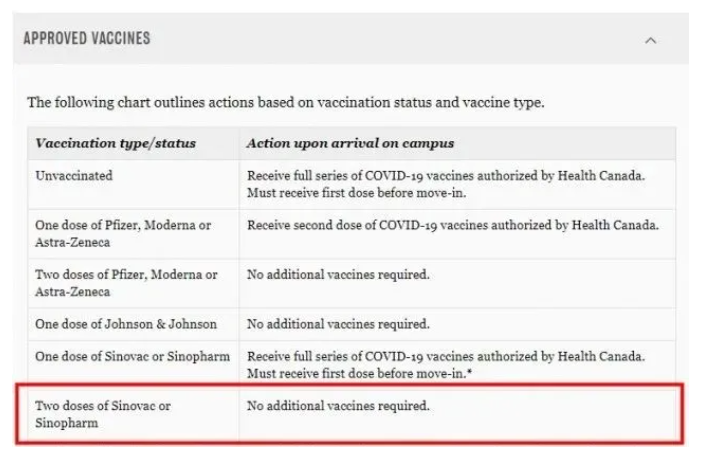Select the Unvaccinated row label
The width and height of the screenshot is (701, 455).
point(74,176)
